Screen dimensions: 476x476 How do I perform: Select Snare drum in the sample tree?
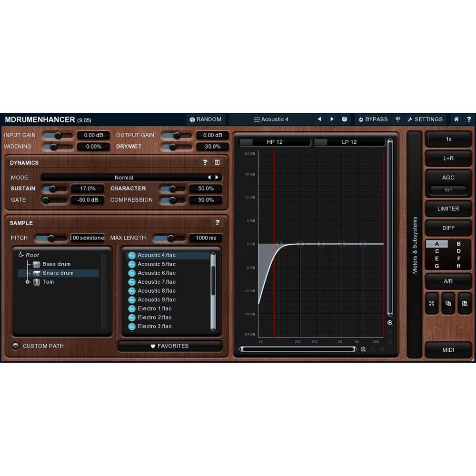pyautogui.click(x=57, y=273)
